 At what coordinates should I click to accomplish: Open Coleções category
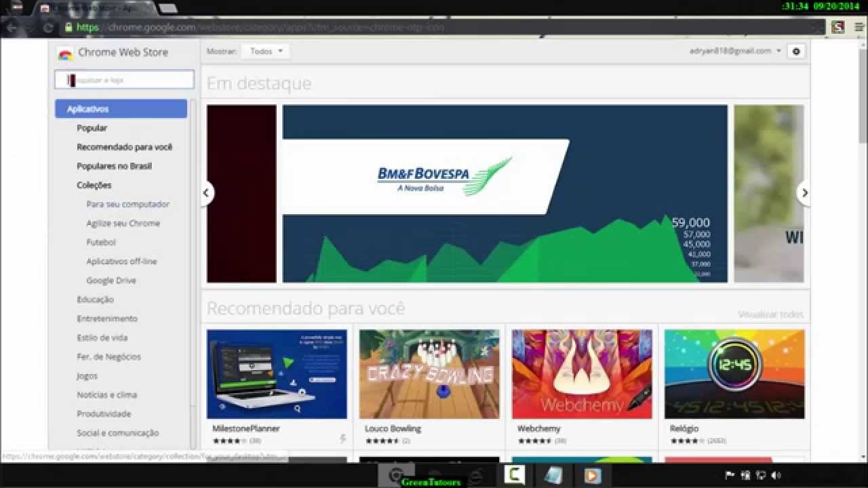94,185
